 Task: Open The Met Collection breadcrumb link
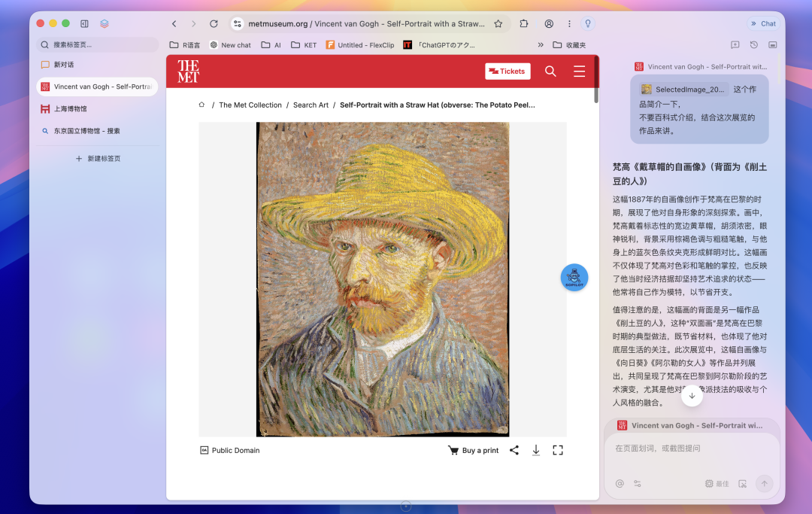pos(250,105)
